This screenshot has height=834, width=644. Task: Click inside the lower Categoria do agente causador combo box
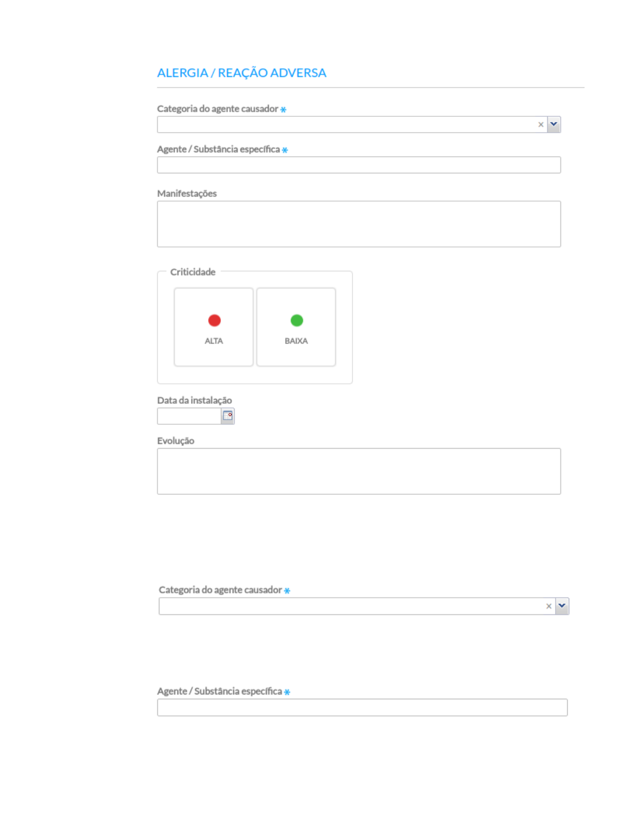coord(351,606)
